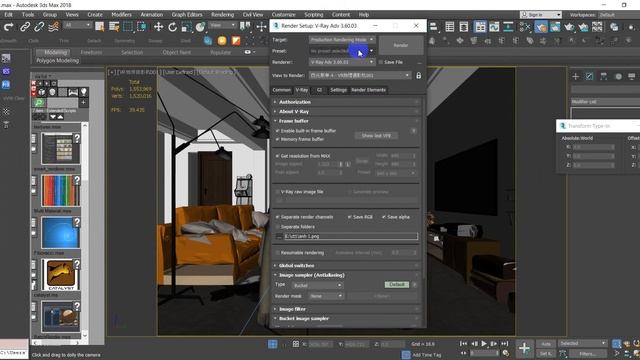
Task: Open the Display tab icon in command panel
Action: [x=632, y=76]
